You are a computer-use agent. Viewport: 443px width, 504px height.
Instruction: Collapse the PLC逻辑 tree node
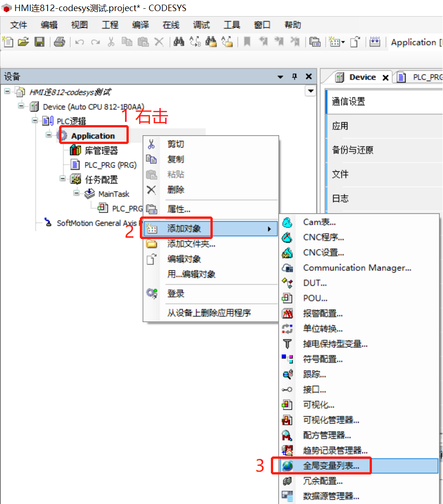[x=35, y=120]
